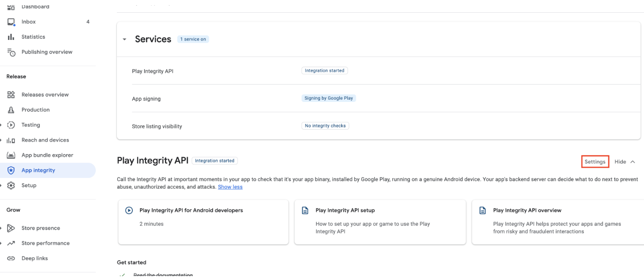Click the Inbox icon in sidebar

(11, 22)
